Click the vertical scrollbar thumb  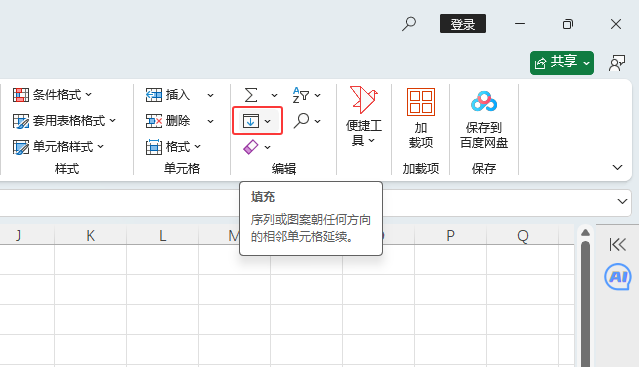[585, 304]
